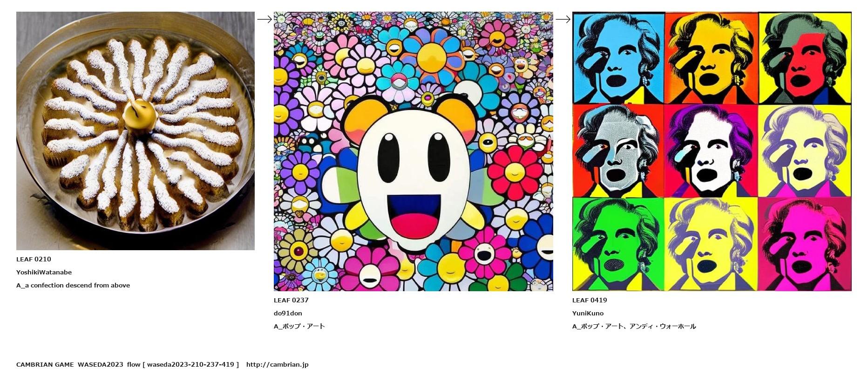Click the flow waseda2023-210-237-419 identifier
The width and height of the screenshot is (868, 376).
[183, 364]
